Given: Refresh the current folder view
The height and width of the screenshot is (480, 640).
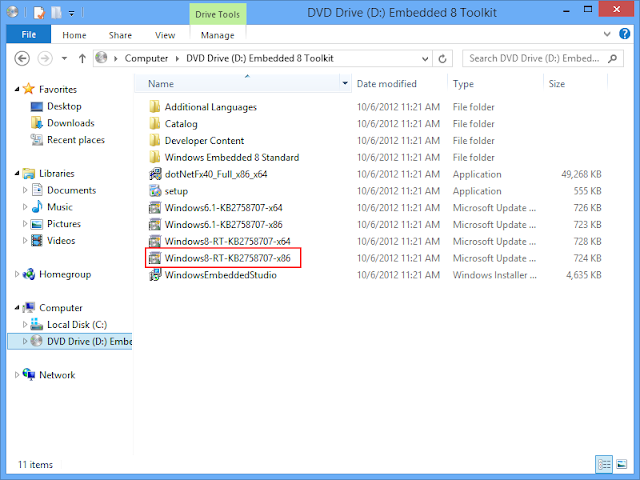Looking at the screenshot, I should point(442,59).
